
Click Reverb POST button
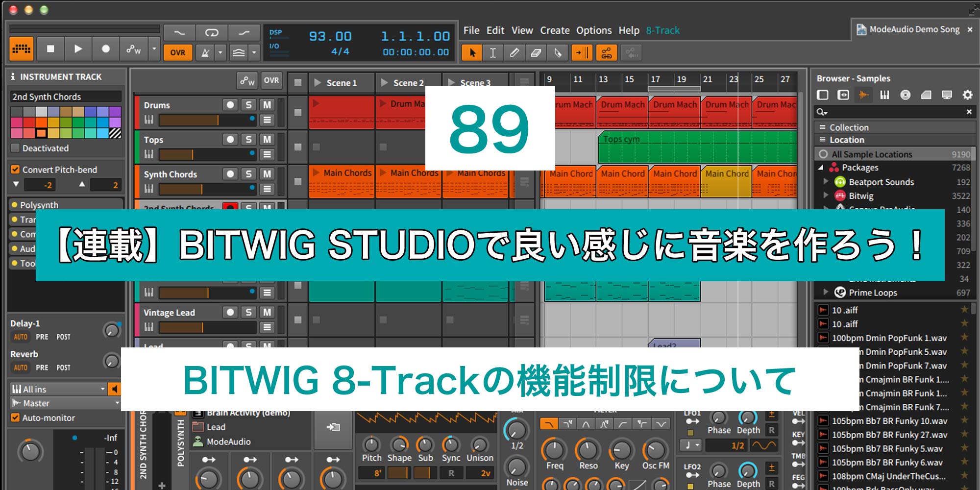point(63,367)
